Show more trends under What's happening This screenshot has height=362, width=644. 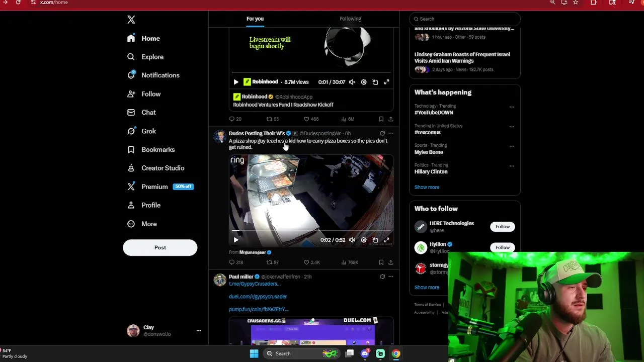pyautogui.click(x=427, y=187)
